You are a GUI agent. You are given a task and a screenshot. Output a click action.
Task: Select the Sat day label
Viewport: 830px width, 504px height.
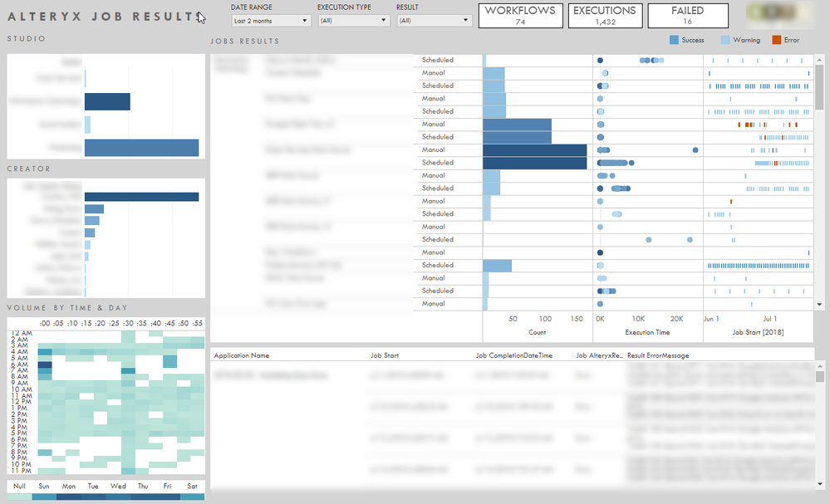(192, 486)
